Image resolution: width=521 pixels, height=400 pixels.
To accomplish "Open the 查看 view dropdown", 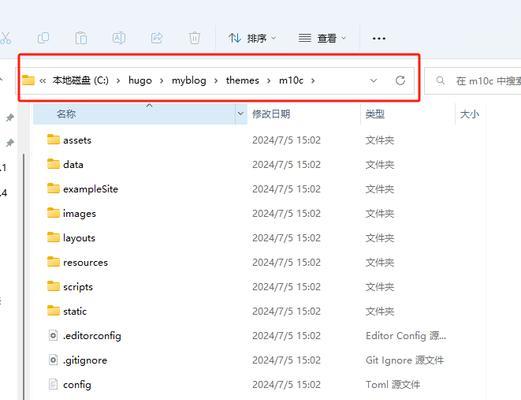I will tap(322, 38).
